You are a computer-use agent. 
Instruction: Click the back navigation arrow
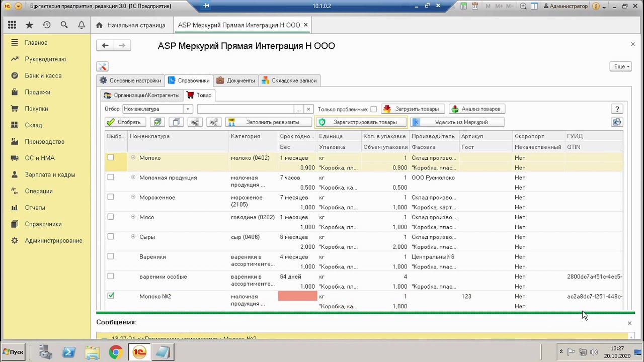pyautogui.click(x=105, y=46)
